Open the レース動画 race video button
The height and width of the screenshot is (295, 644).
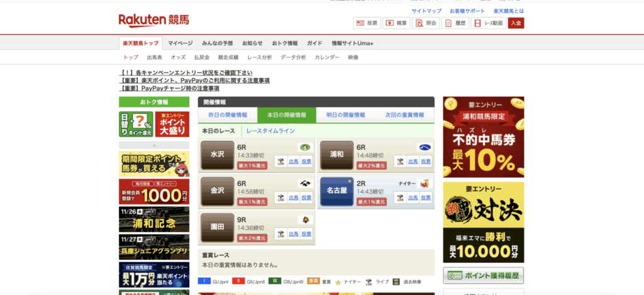pyautogui.click(x=489, y=23)
